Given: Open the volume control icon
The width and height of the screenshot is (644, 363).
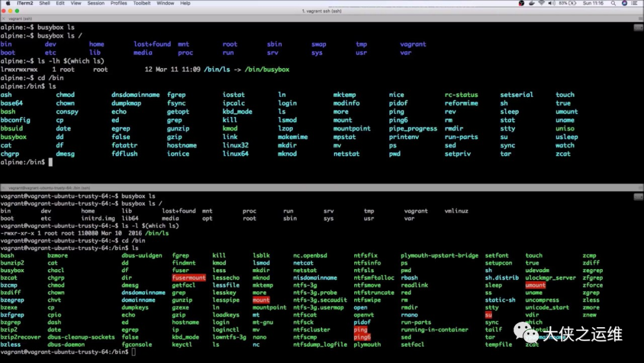Looking at the screenshot, I should click(552, 3).
